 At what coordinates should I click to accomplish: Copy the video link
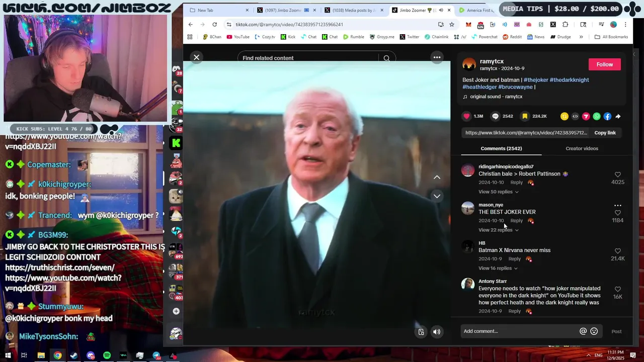(605, 133)
